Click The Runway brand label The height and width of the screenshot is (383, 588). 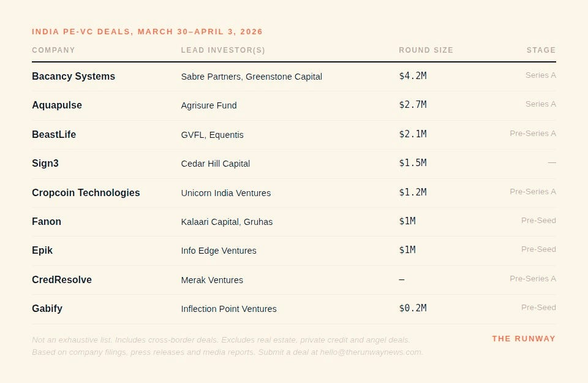pyautogui.click(x=524, y=338)
